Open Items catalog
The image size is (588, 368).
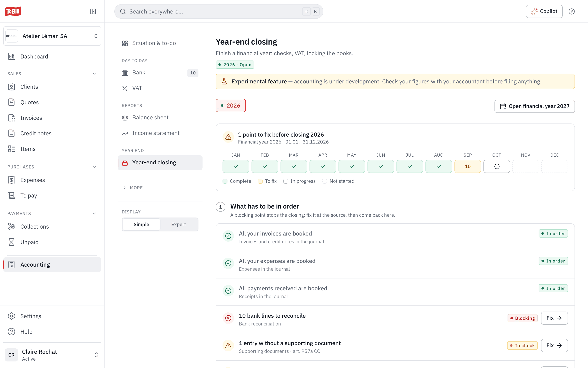click(52, 149)
